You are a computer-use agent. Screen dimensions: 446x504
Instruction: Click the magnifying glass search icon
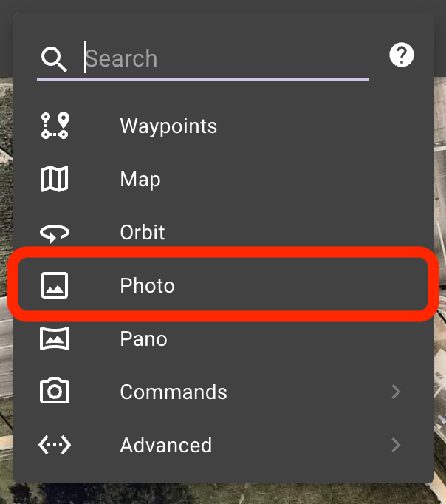click(x=54, y=59)
